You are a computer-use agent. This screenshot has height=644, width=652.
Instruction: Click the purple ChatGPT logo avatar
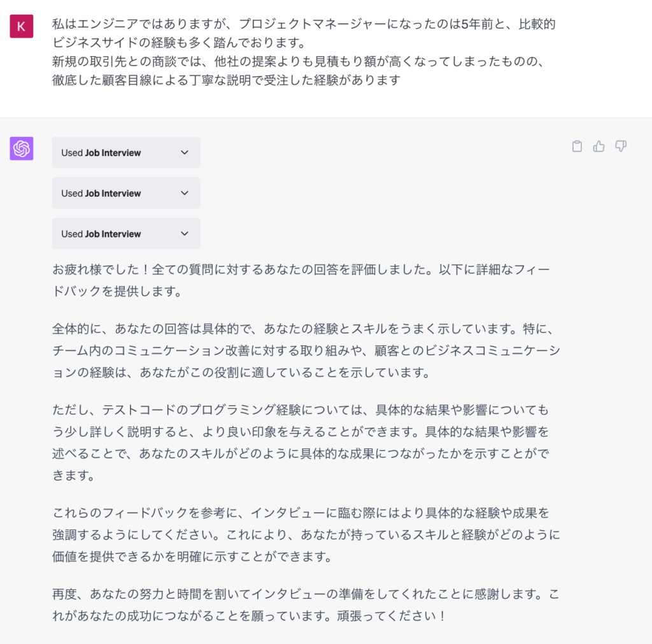tap(22, 148)
